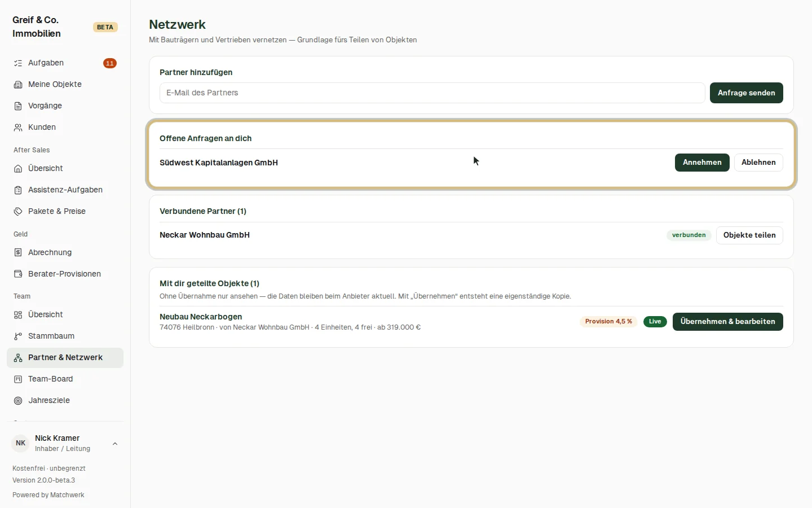The height and width of the screenshot is (508, 812).
Task: Open the Aufgaben checklist icon
Action: click(x=18, y=63)
